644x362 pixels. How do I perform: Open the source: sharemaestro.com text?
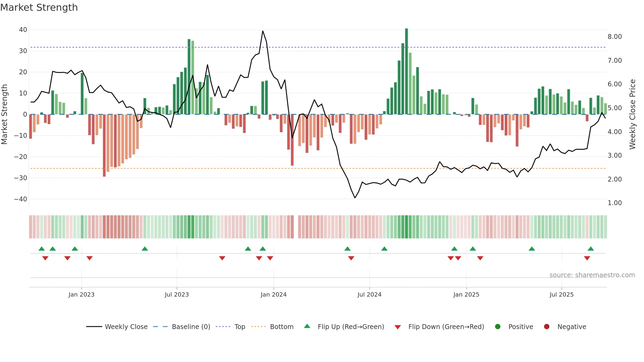[592, 275]
